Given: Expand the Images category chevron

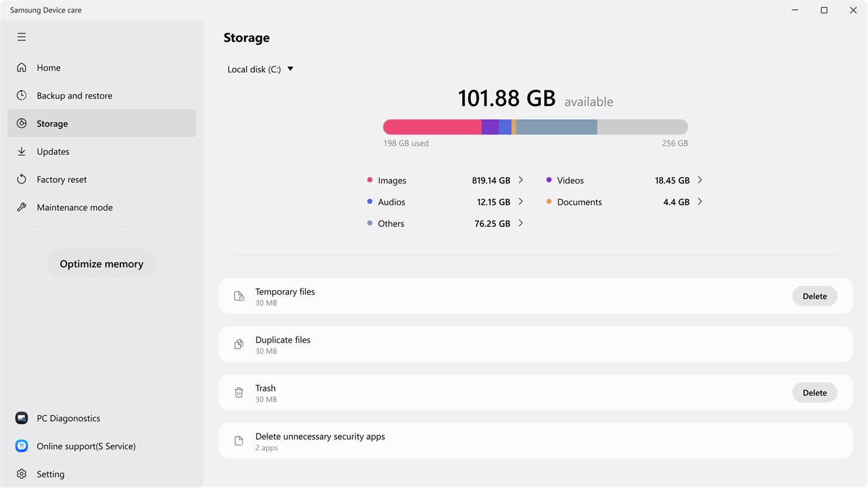Looking at the screenshot, I should point(521,180).
